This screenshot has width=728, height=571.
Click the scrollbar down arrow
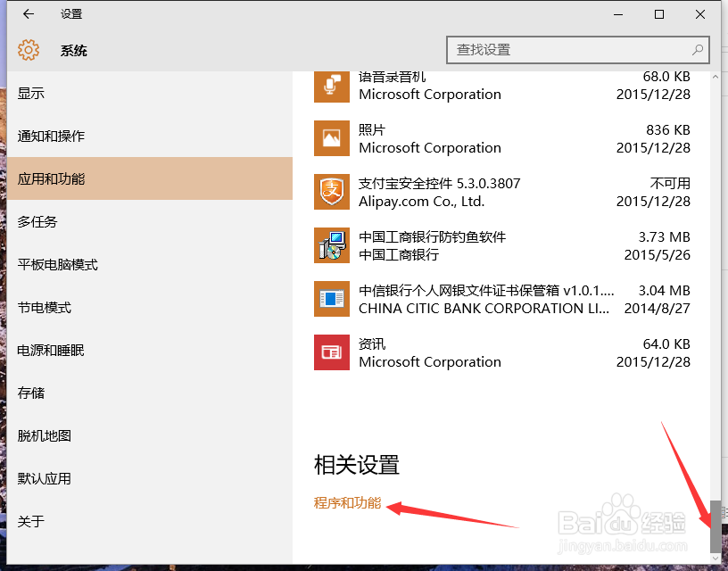[x=716, y=558]
